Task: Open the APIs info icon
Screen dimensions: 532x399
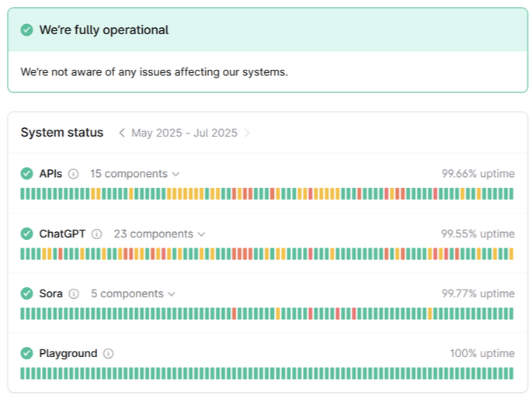Action: click(73, 174)
